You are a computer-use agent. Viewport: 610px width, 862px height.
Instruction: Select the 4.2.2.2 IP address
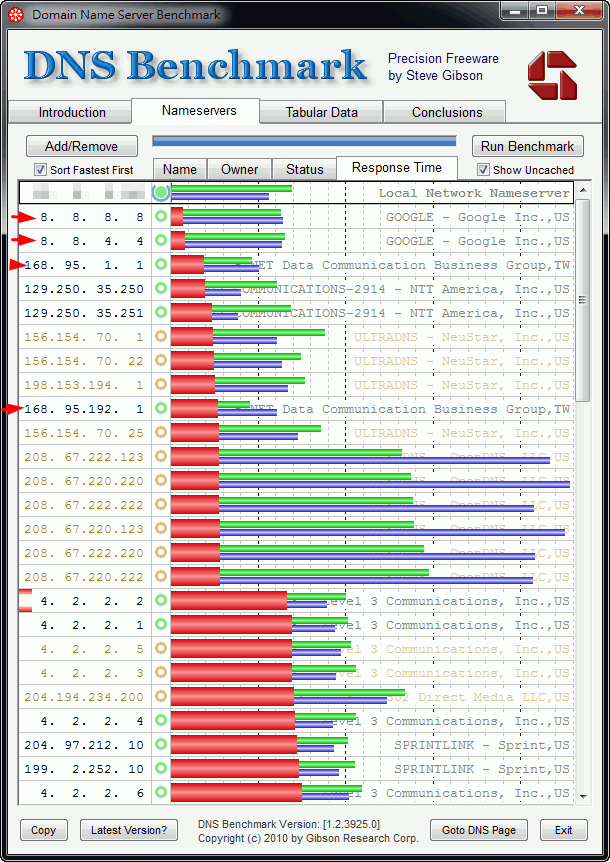click(91, 601)
